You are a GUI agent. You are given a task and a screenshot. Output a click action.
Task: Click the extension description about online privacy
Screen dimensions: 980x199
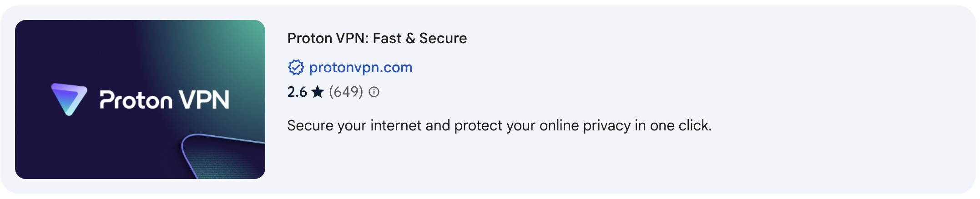click(500, 125)
